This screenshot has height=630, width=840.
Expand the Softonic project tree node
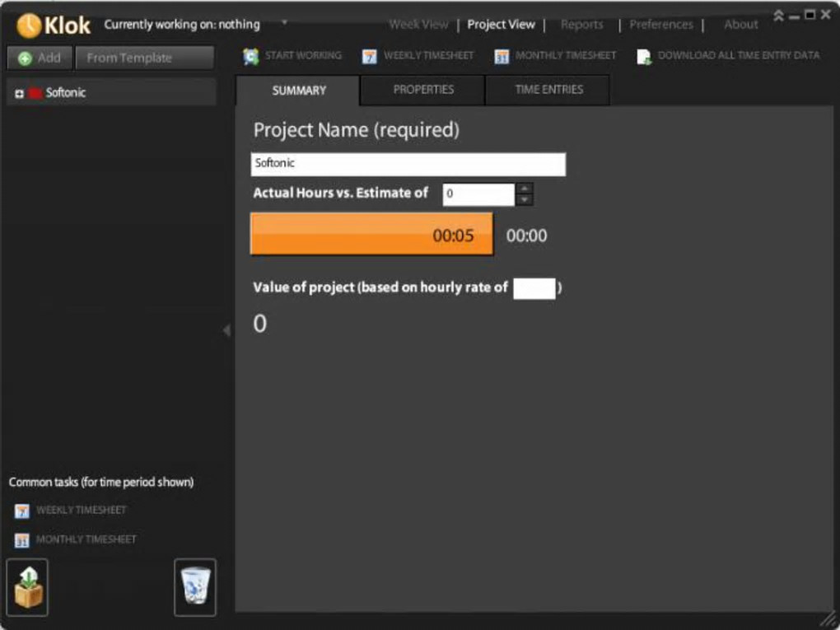tap(19, 94)
